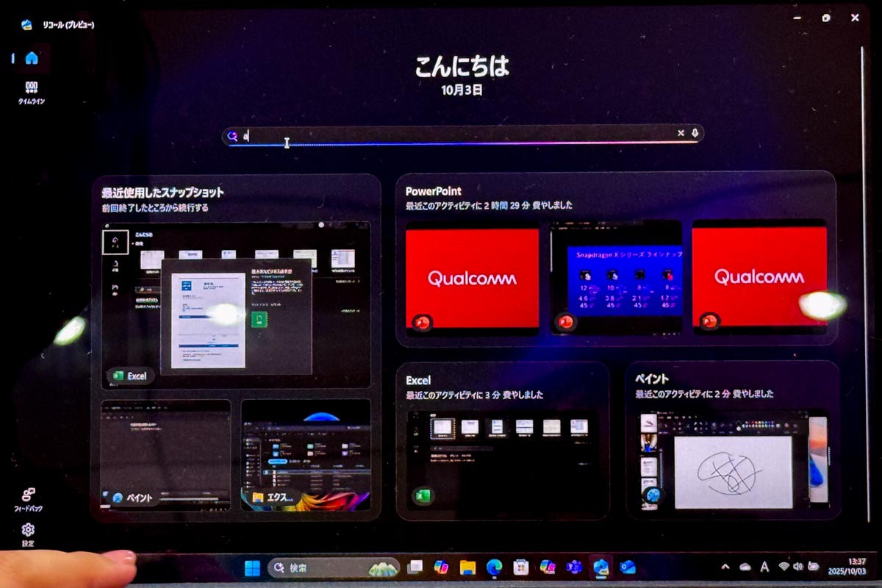
Task: Open the ペイント recent snapshot thumbnail
Action: (165, 454)
